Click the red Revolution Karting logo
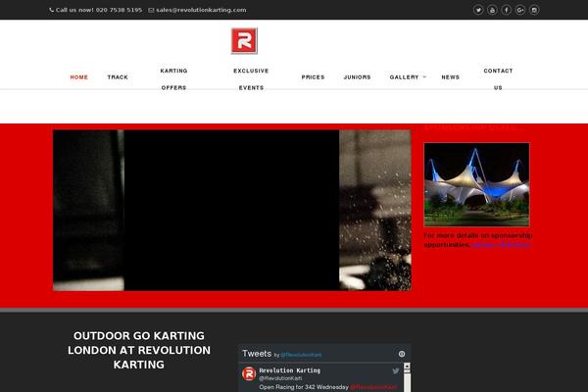Image resolution: width=588 pixels, height=392 pixels. [244, 42]
